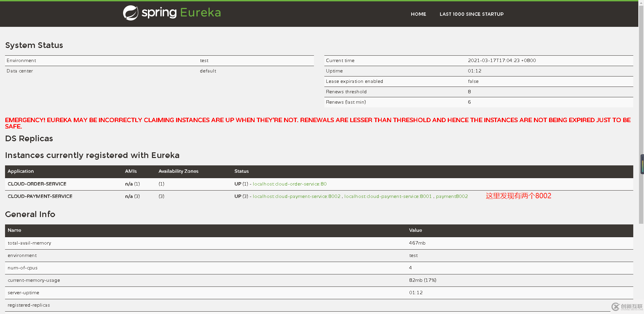The width and height of the screenshot is (644, 314).
Task: Click the num-of-cpus row name
Action: tap(22, 268)
